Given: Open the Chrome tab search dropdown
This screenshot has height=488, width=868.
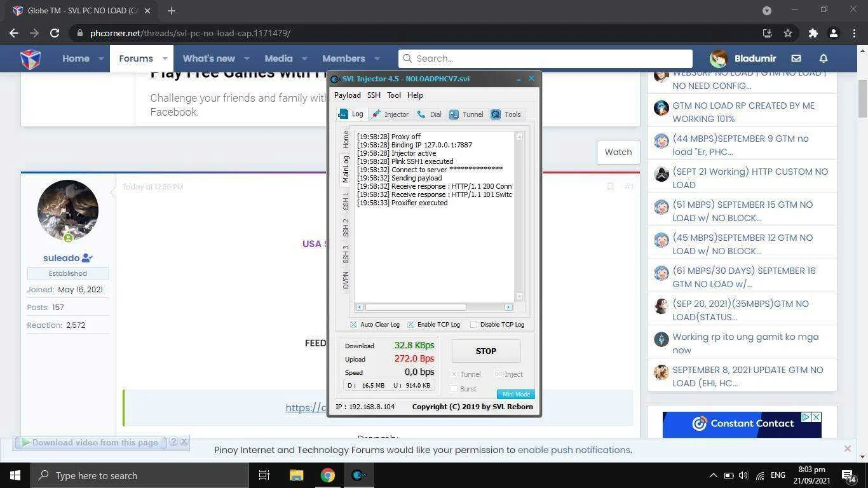Looking at the screenshot, I should (767, 10).
